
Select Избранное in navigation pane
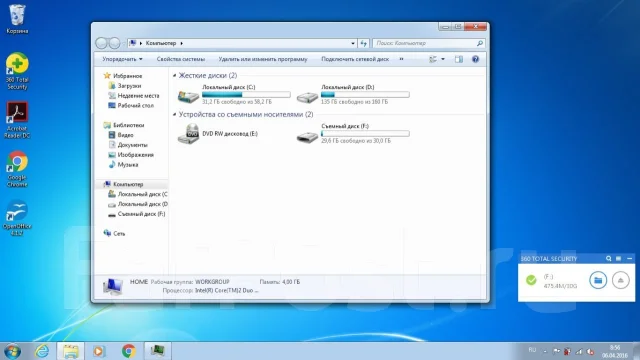pos(127,76)
